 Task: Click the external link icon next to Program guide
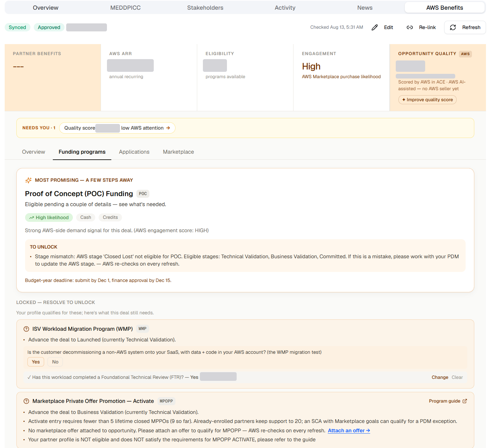coord(465,401)
